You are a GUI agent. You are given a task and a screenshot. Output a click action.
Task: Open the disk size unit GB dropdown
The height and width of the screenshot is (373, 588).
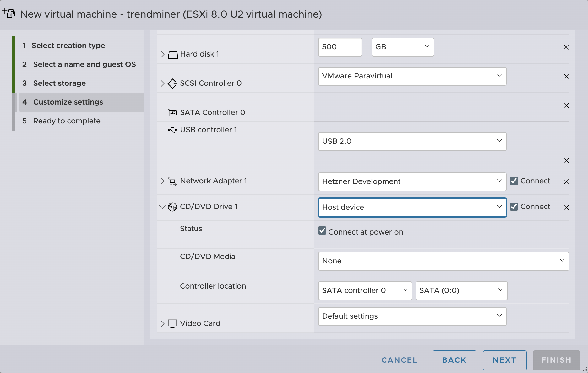pyautogui.click(x=402, y=47)
